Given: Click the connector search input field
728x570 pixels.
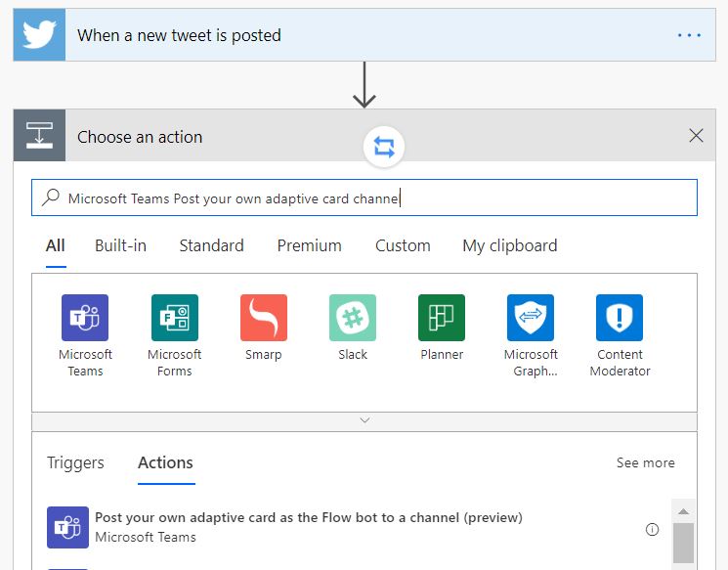Looking at the screenshot, I should click(371, 198).
